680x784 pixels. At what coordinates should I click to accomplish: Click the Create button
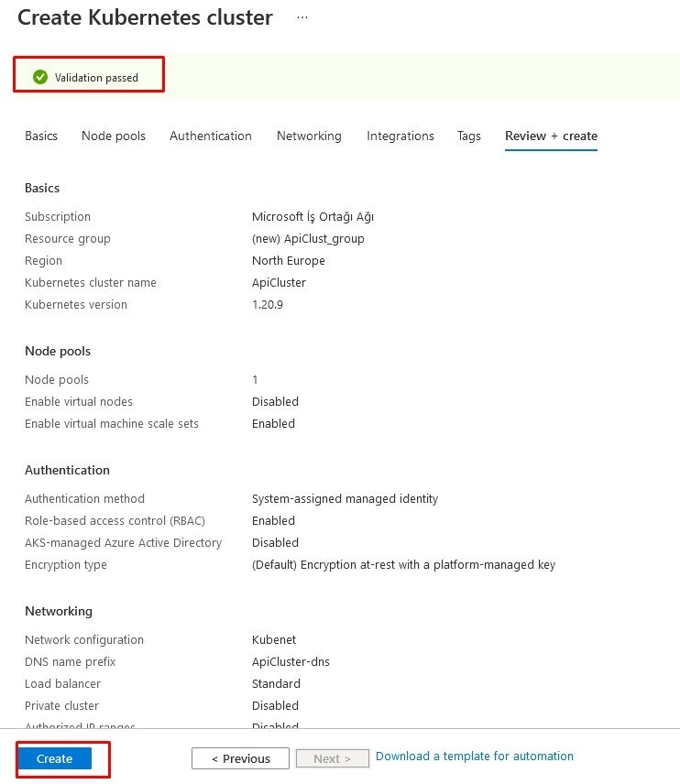[x=53, y=758]
